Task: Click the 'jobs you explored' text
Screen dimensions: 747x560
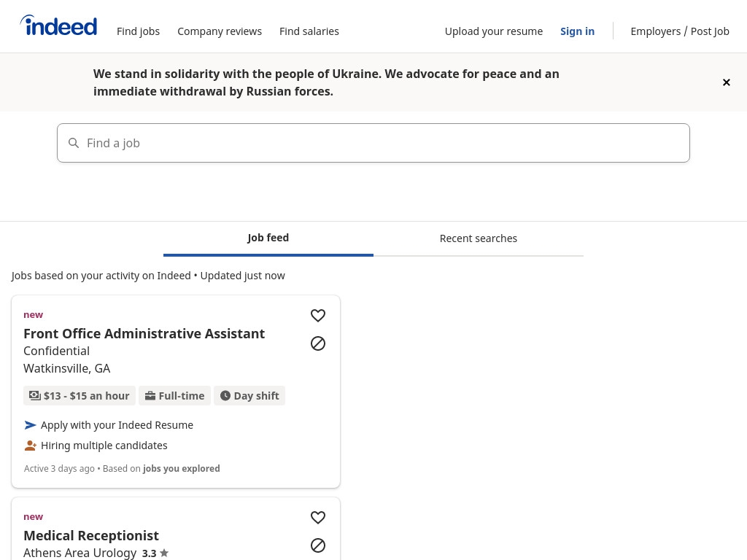Action: pos(182,469)
